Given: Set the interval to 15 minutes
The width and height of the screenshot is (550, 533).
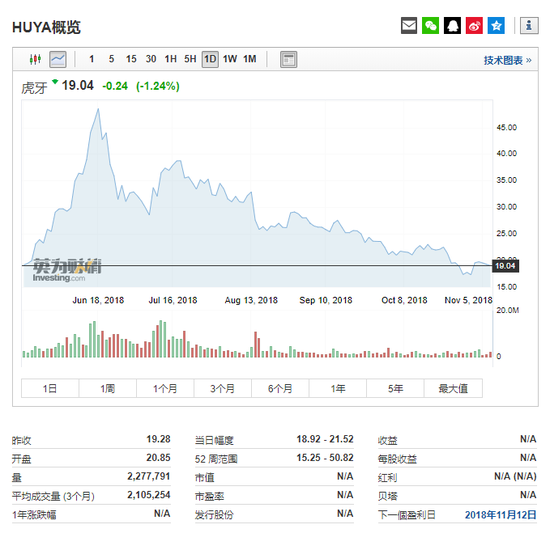Looking at the screenshot, I should 131,59.
